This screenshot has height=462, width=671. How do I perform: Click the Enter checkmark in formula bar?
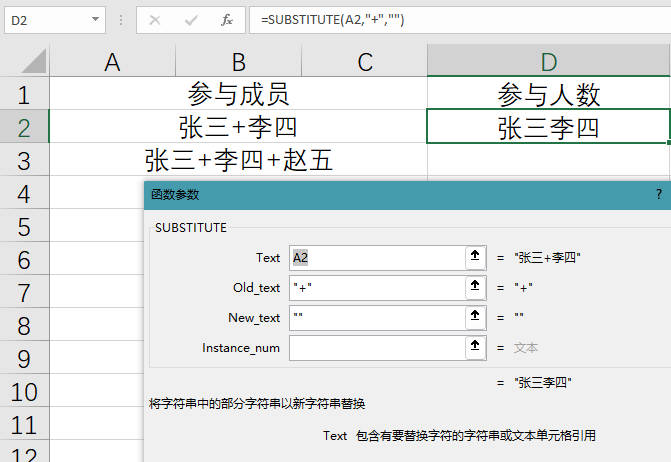pos(192,20)
